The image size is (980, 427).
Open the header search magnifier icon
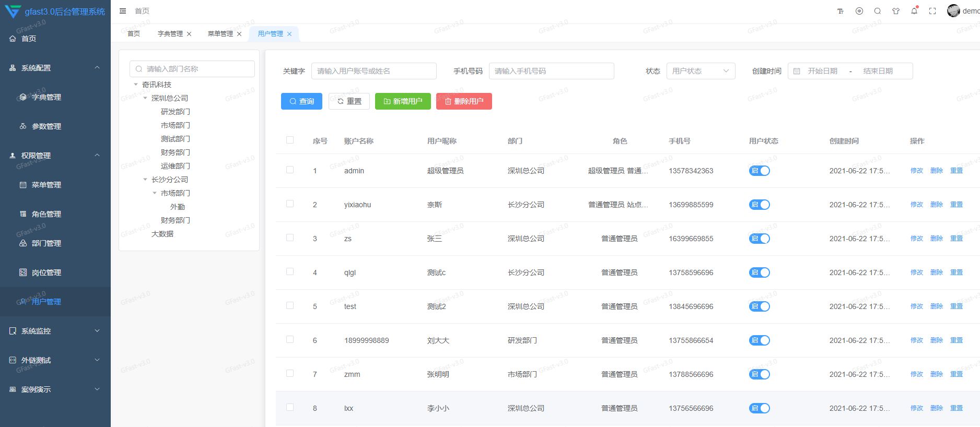878,11
